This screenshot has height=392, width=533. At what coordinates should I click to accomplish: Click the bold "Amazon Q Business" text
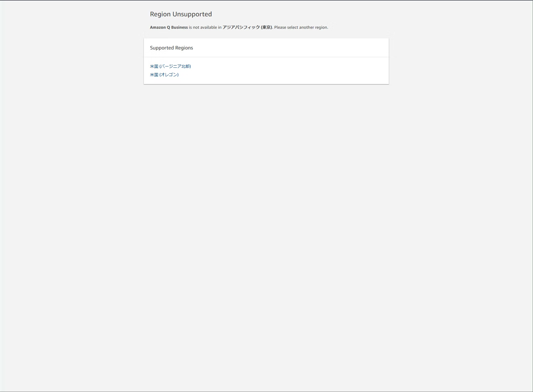(x=169, y=28)
